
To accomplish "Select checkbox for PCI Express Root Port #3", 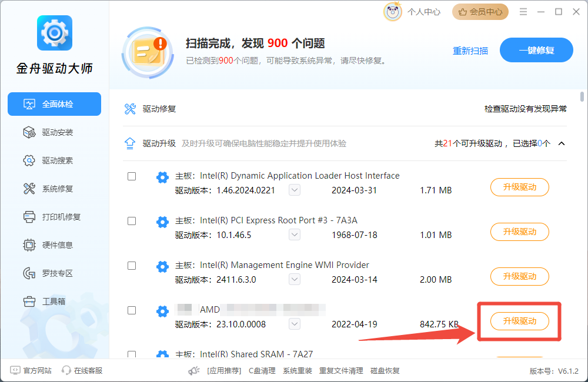I will 132,221.
